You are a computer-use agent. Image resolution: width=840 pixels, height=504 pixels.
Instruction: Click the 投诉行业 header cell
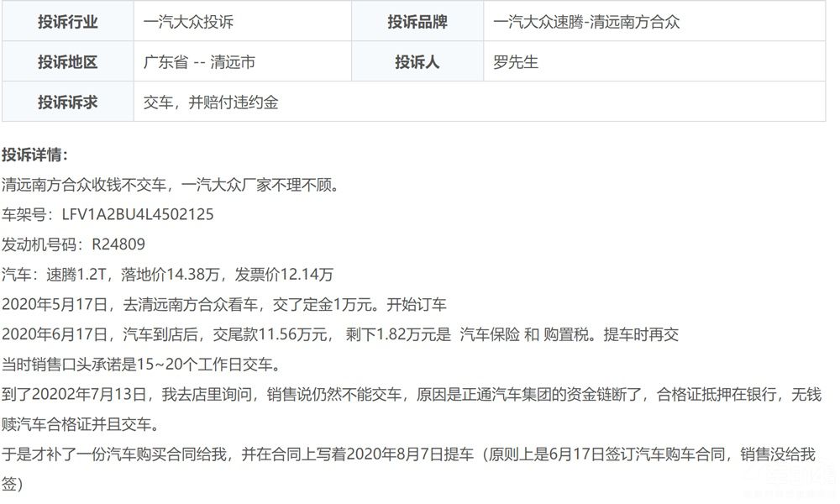67,22
